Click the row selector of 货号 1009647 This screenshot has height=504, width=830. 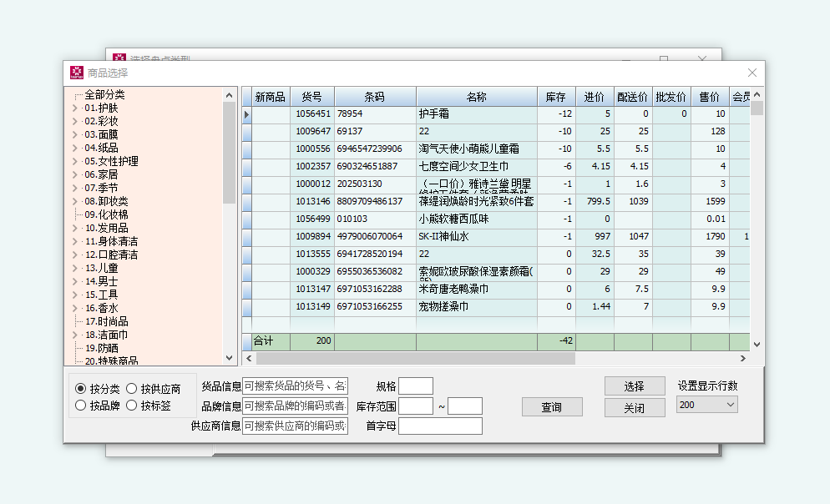[x=246, y=131]
